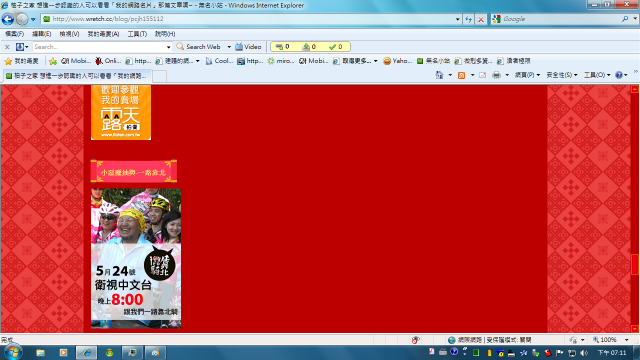Image resolution: width=640 pixels, height=360 pixels.
Task: Run search with the magnifier icon
Action: coord(625,19)
